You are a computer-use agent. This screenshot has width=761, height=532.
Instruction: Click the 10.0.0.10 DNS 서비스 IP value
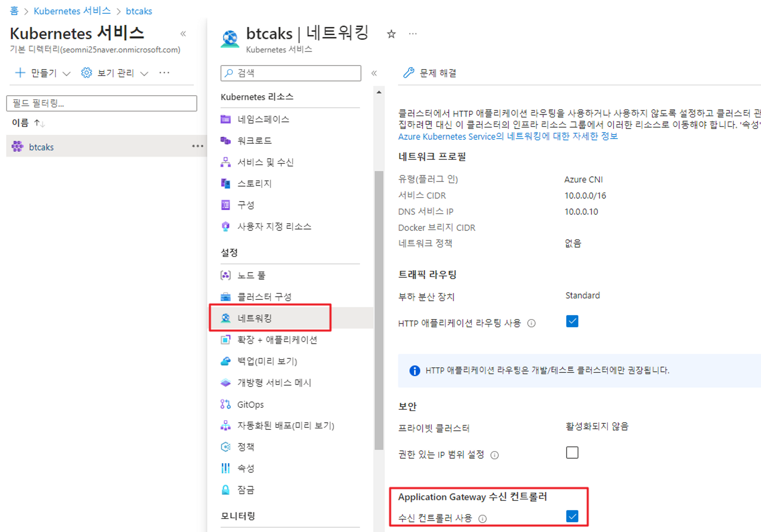pos(581,212)
